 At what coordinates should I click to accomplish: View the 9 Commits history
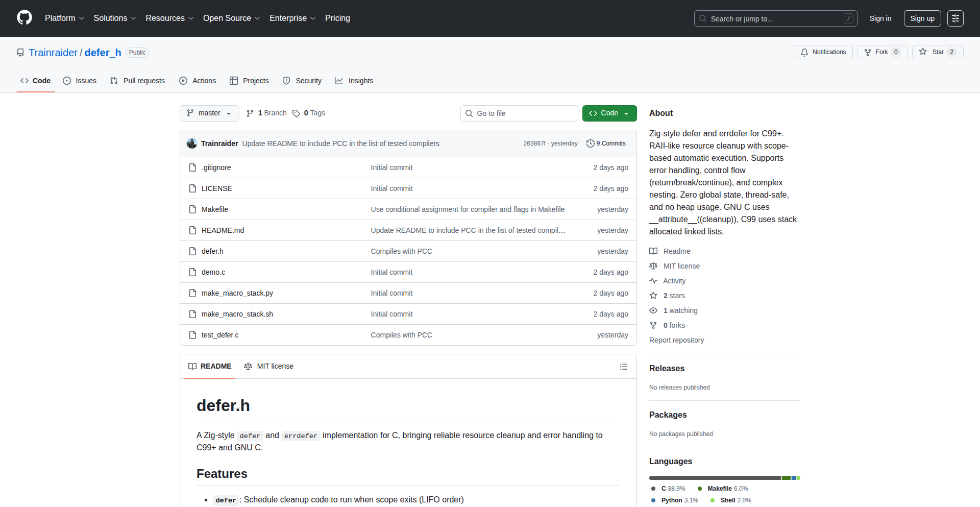click(606, 143)
